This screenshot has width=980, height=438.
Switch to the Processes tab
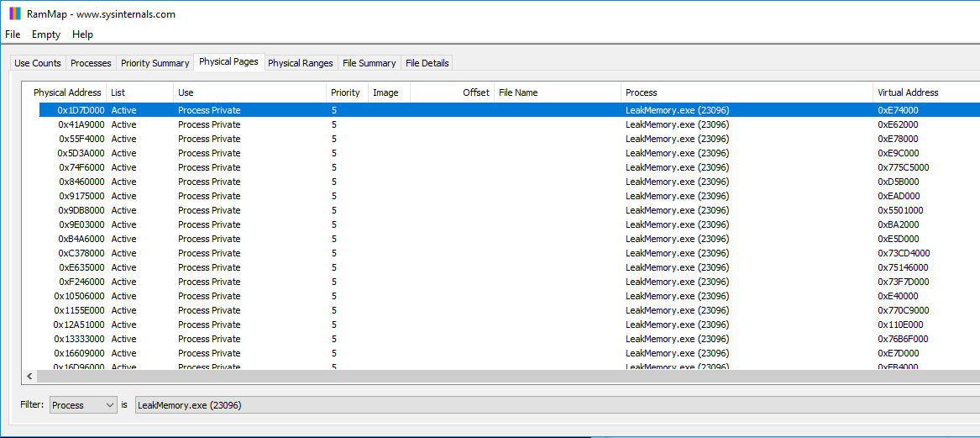click(x=91, y=63)
